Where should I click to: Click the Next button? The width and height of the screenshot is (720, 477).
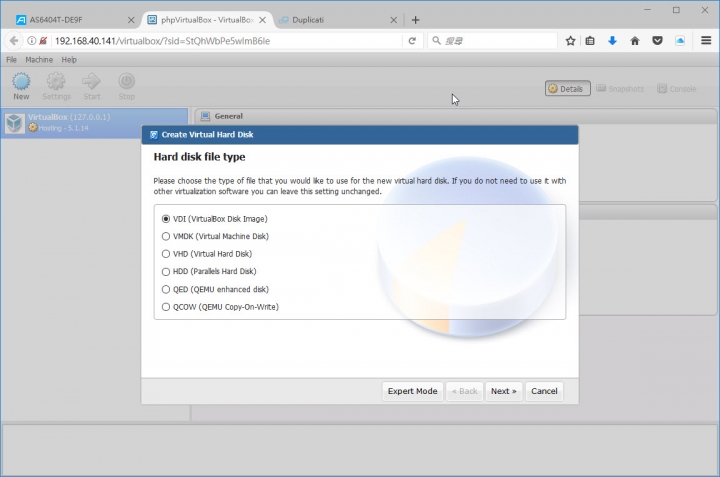pyautogui.click(x=504, y=391)
